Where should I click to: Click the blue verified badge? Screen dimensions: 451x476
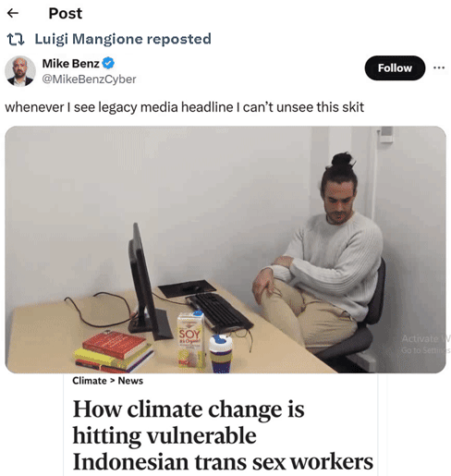(108, 64)
